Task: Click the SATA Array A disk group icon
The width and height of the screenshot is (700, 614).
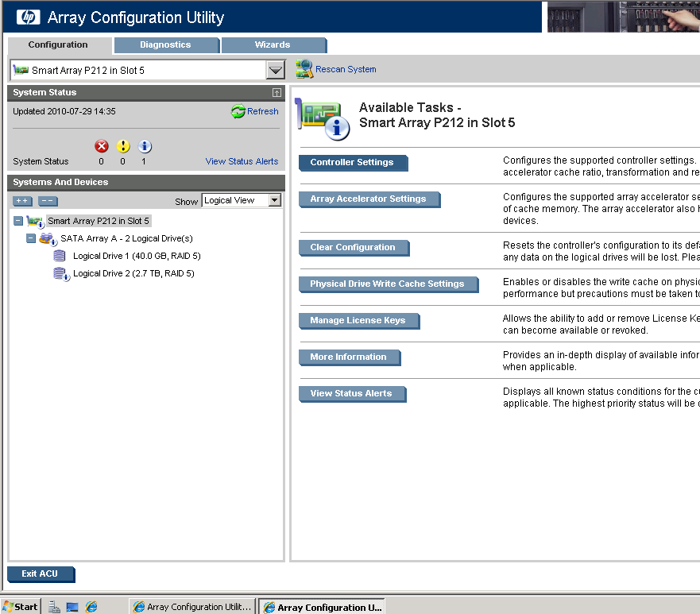Action: [x=48, y=239]
